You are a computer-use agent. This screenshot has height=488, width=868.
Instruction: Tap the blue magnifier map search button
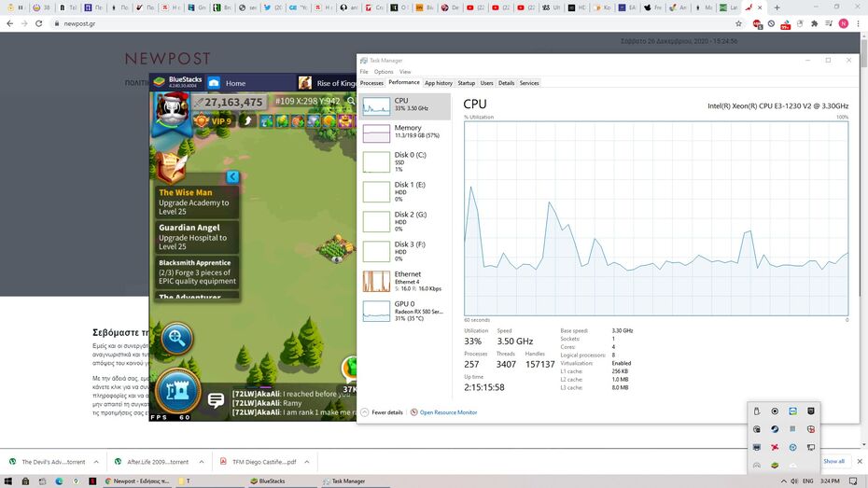177,338
